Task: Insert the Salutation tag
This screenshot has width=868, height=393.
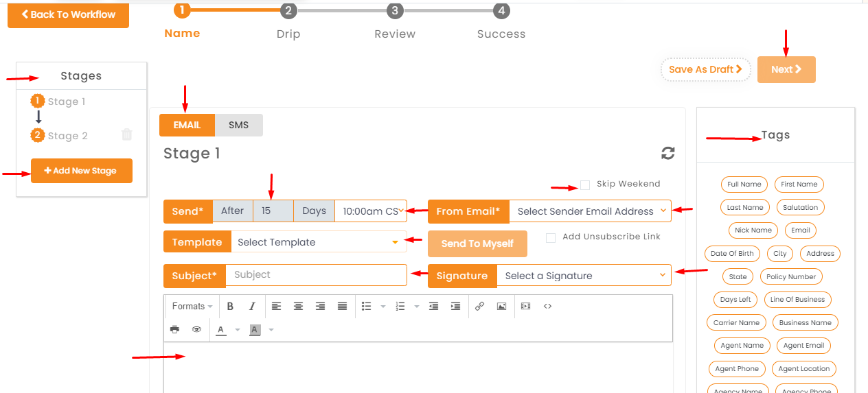Action: pos(801,207)
